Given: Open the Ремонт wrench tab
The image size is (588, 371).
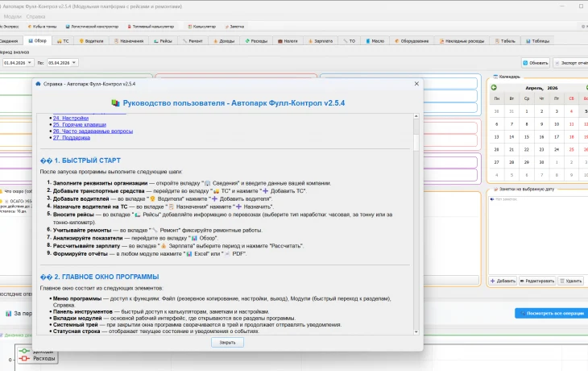Looking at the screenshot, I should tap(193, 41).
